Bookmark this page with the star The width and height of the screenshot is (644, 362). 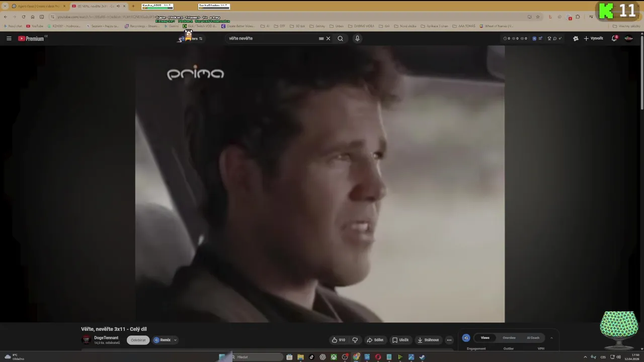(537, 17)
